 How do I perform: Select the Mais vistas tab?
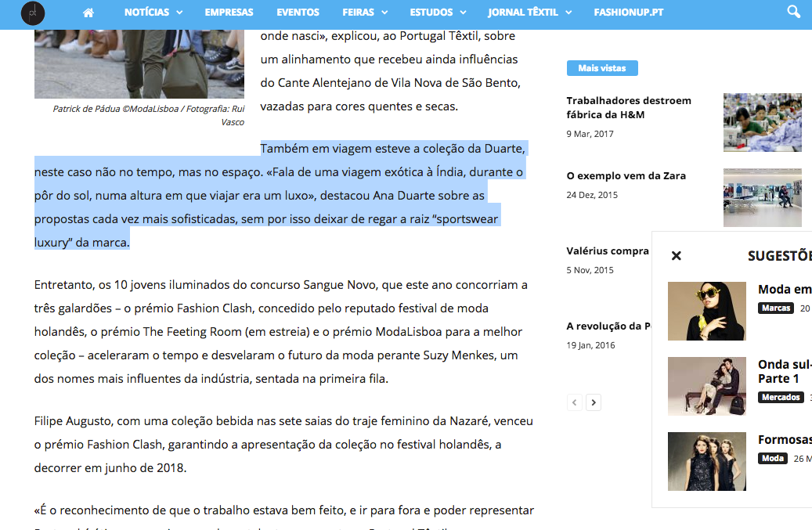[602, 68]
